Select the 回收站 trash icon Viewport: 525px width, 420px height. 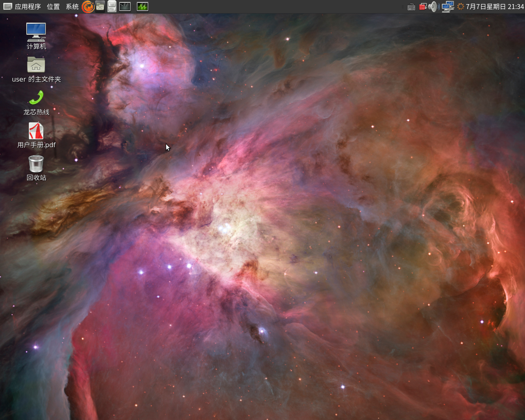(x=36, y=168)
